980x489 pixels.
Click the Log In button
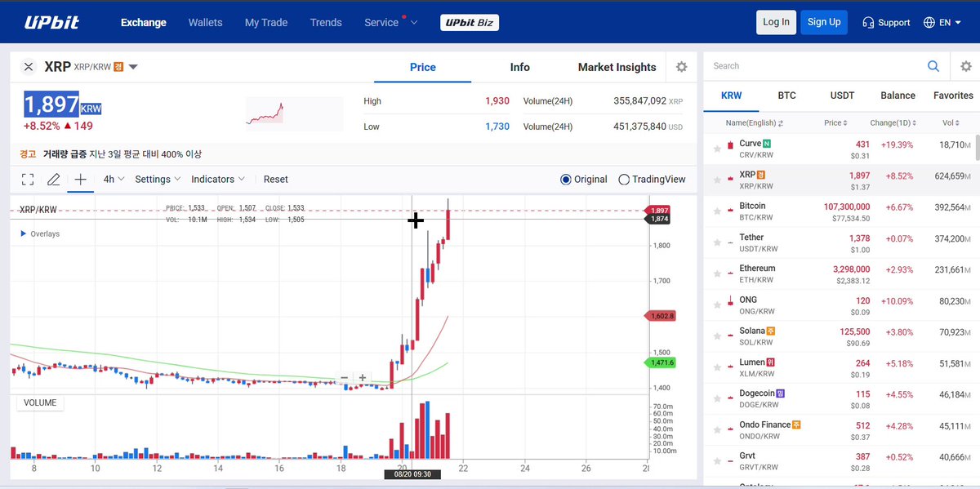click(x=776, y=22)
